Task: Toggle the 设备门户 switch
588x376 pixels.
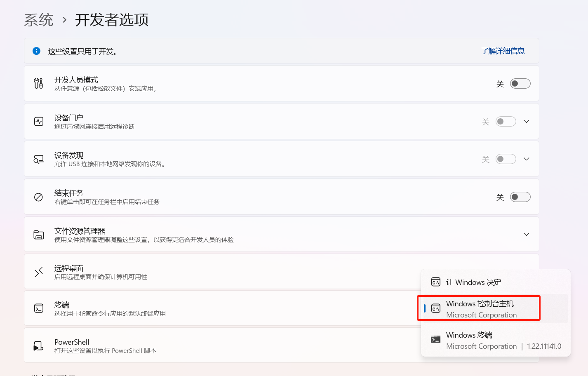Action: (506, 122)
